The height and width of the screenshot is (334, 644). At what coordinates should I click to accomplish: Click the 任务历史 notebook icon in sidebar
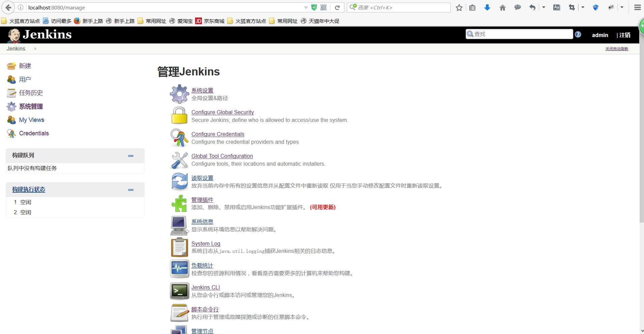(x=11, y=93)
